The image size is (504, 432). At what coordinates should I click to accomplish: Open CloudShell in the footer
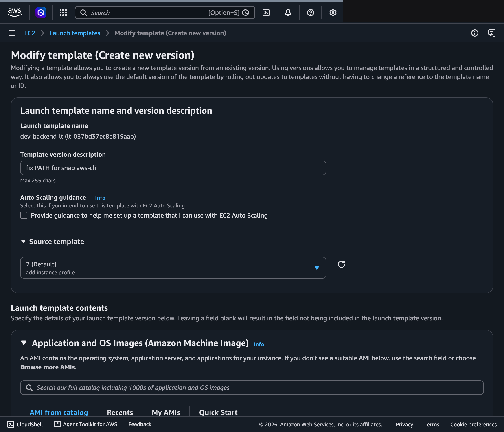pos(25,424)
